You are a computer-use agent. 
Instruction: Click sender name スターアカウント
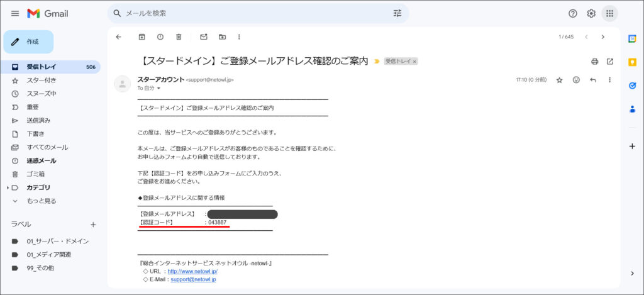(x=161, y=80)
